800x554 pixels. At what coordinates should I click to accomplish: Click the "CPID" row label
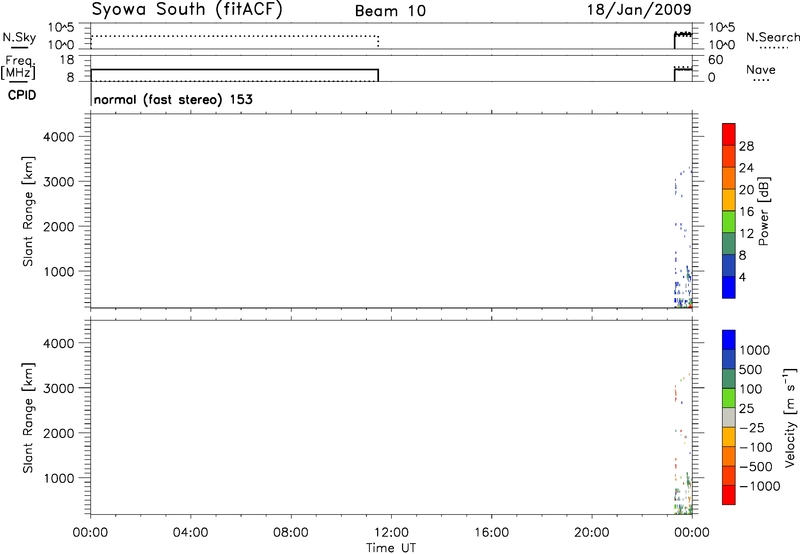tap(22, 95)
